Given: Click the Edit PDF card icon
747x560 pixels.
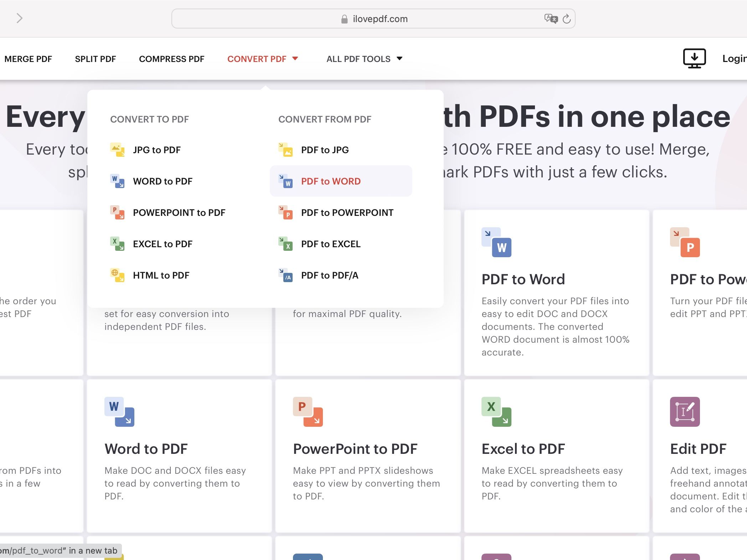Looking at the screenshot, I should (x=684, y=411).
